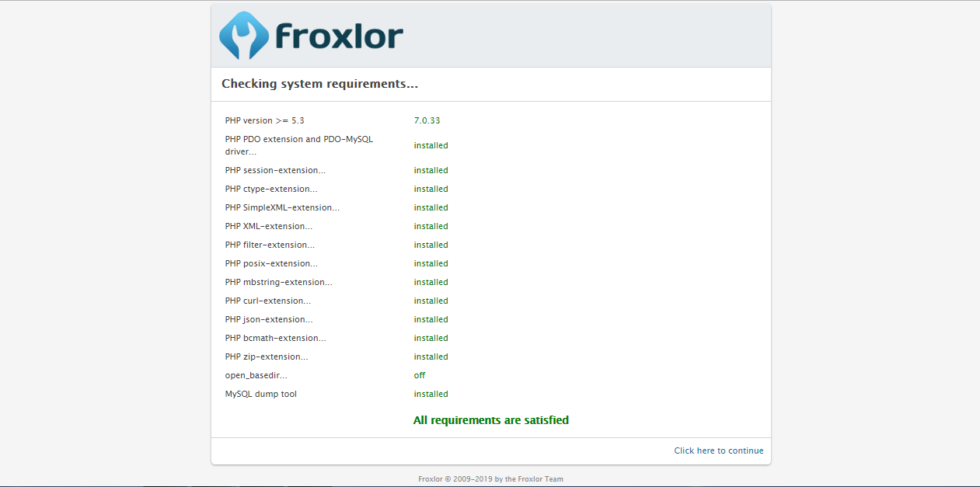Click the Froxlor Team copyright footer text
The width and height of the screenshot is (980, 487).
490,478
